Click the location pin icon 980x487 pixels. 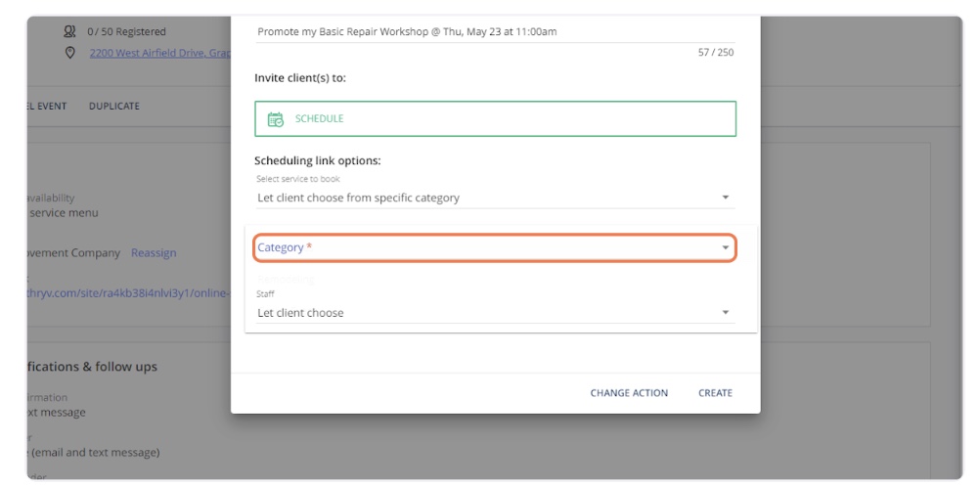[x=69, y=53]
